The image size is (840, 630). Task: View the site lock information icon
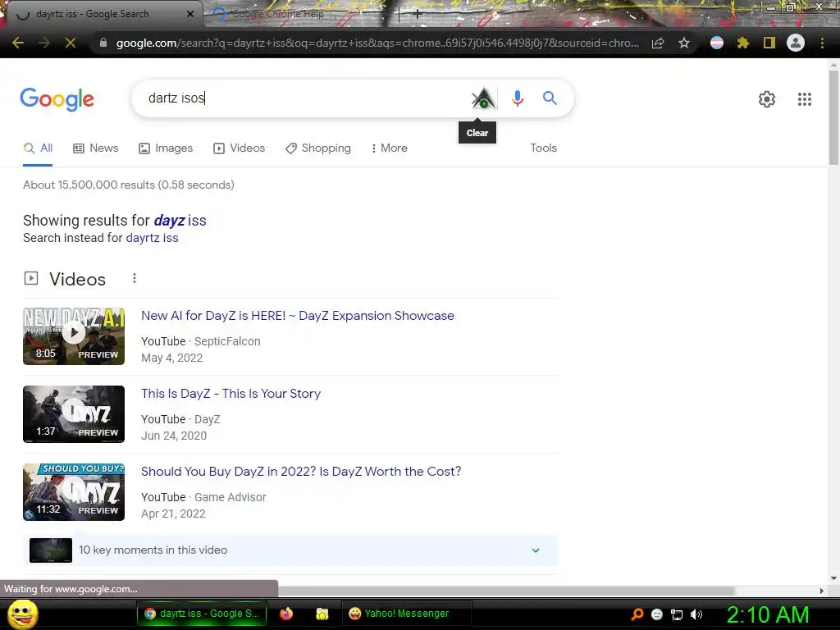point(103,43)
